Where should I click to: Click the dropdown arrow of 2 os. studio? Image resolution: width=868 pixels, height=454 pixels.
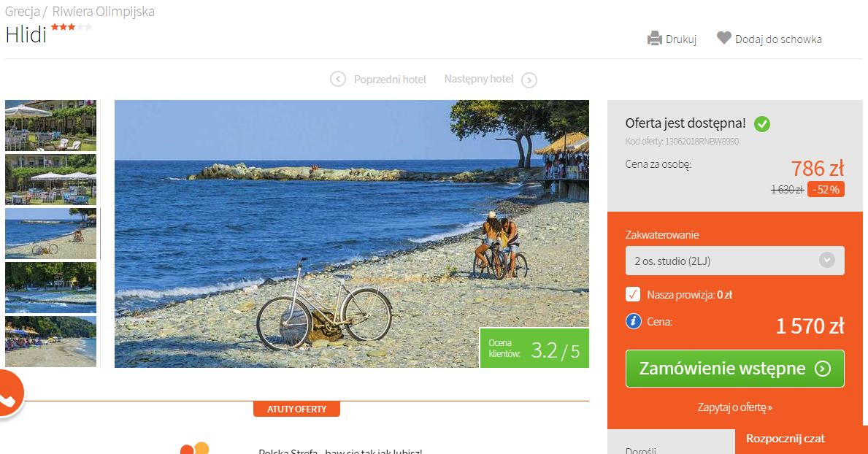click(x=827, y=261)
